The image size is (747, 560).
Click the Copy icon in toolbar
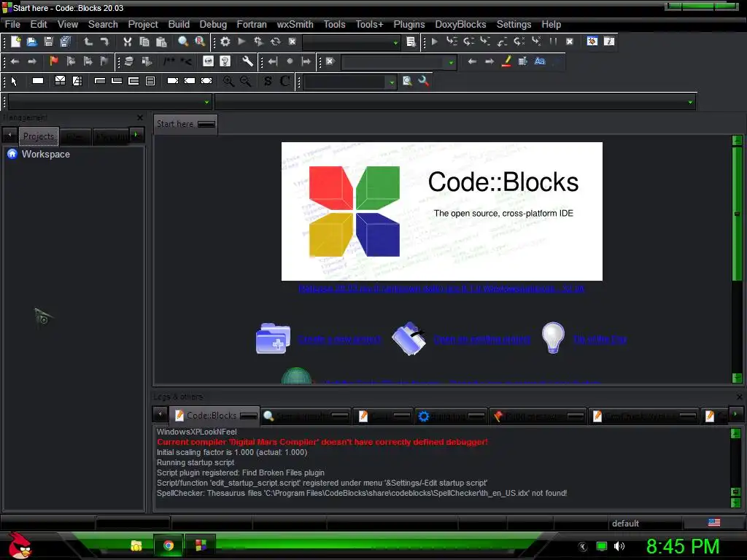(144, 42)
